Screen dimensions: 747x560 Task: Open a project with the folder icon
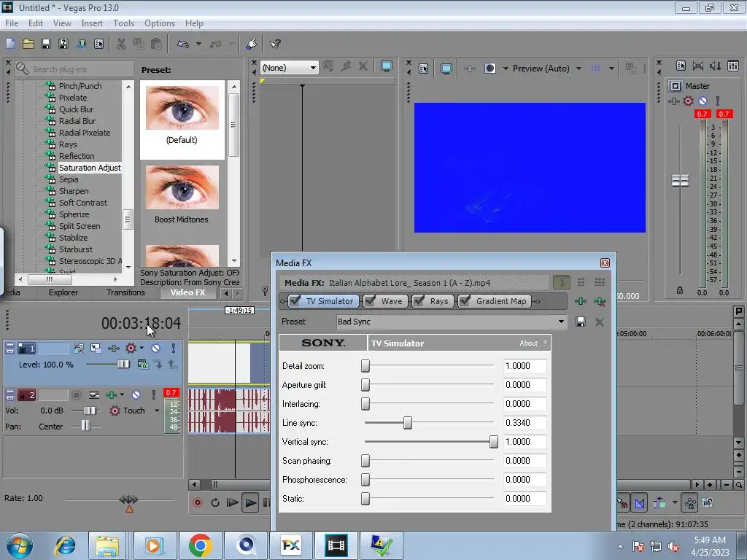[28, 44]
